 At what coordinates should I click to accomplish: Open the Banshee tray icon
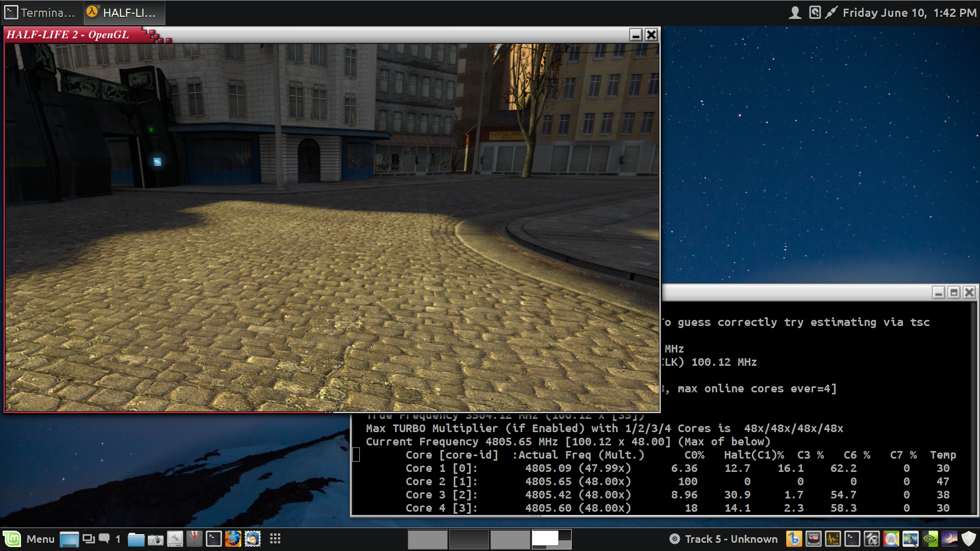point(794,539)
